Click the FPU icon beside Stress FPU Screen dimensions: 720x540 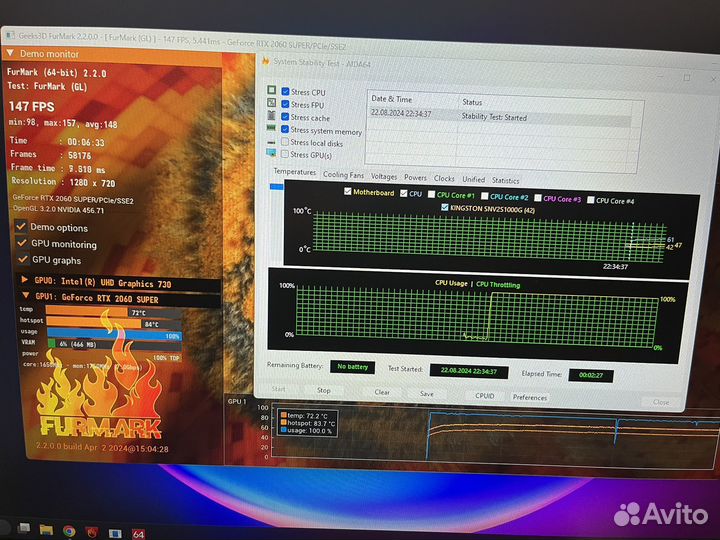click(x=272, y=102)
